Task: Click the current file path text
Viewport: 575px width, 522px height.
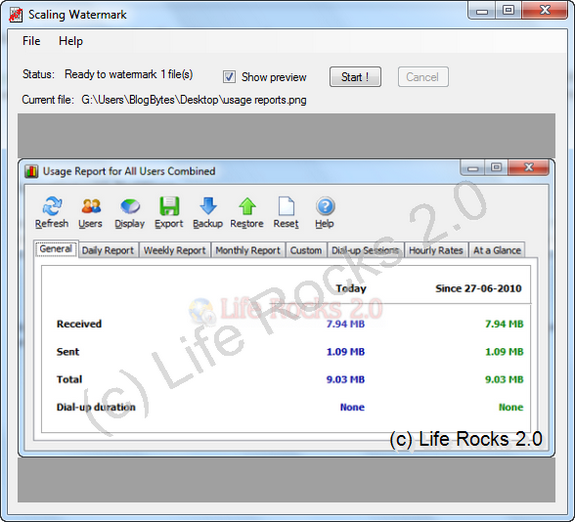Action: tap(194, 100)
